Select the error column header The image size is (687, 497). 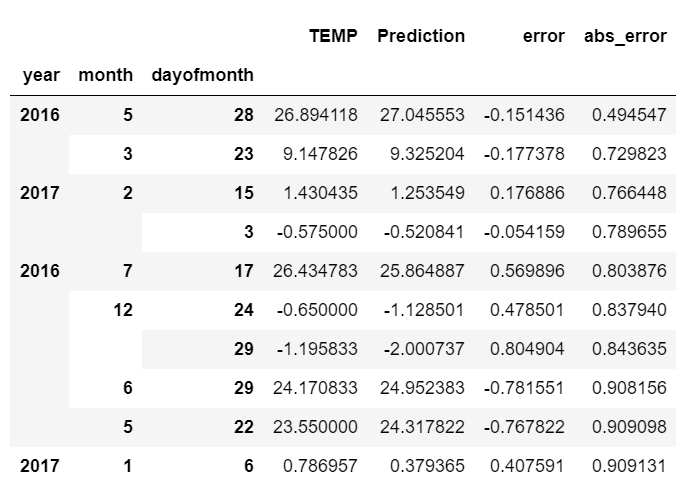[543, 36]
